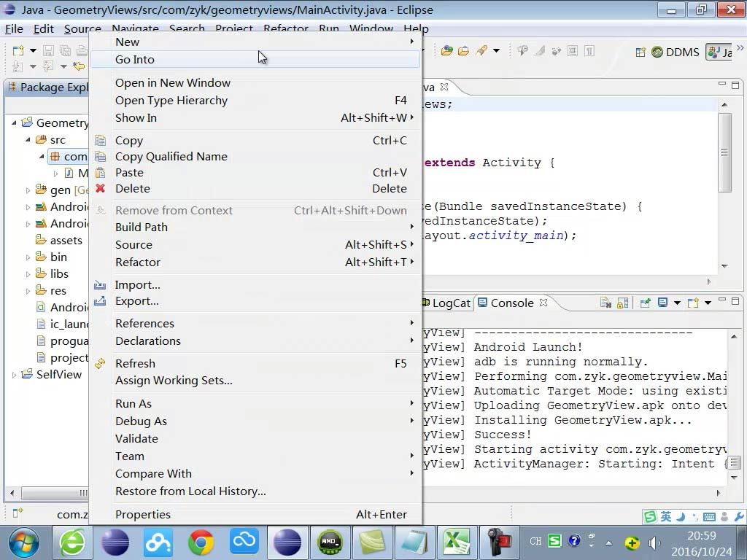Open Excel from the taskbar
Image resolution: width=747 pixels, height=560 pixels.
coord(456,542)
